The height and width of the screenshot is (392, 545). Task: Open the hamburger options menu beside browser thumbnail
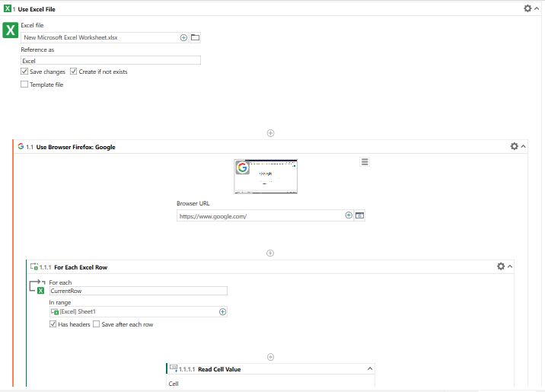click(x=365, y=162)
